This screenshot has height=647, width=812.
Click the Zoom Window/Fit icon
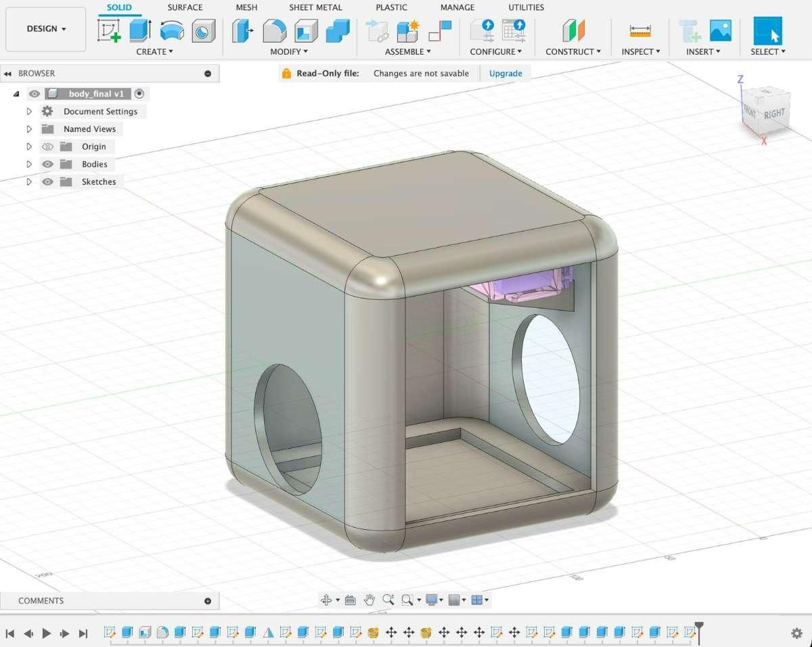pyautogui.click(x=408, y=600)
